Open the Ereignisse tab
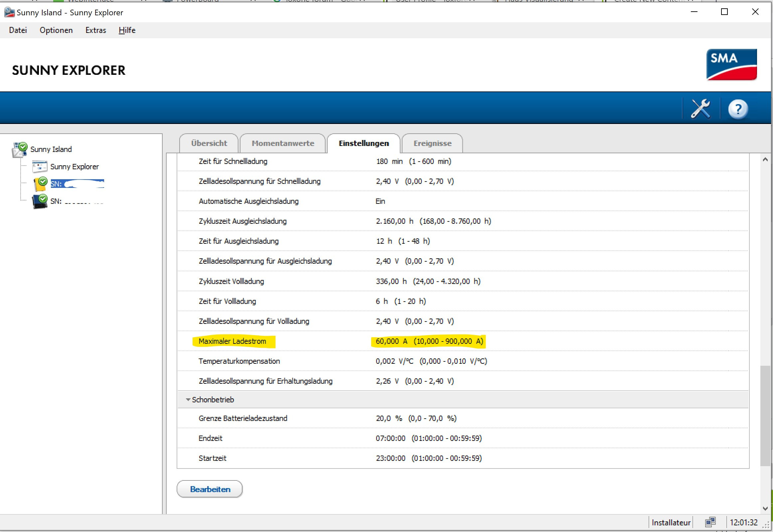 (432, 143)
